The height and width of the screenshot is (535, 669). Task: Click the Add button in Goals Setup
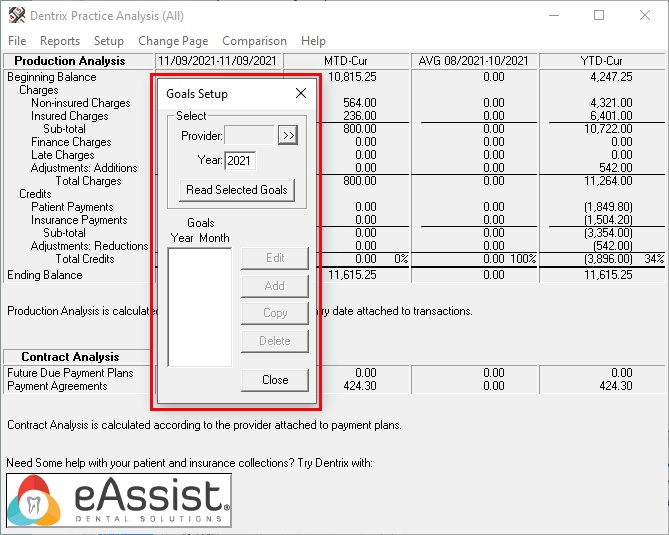tap(275, 286)
